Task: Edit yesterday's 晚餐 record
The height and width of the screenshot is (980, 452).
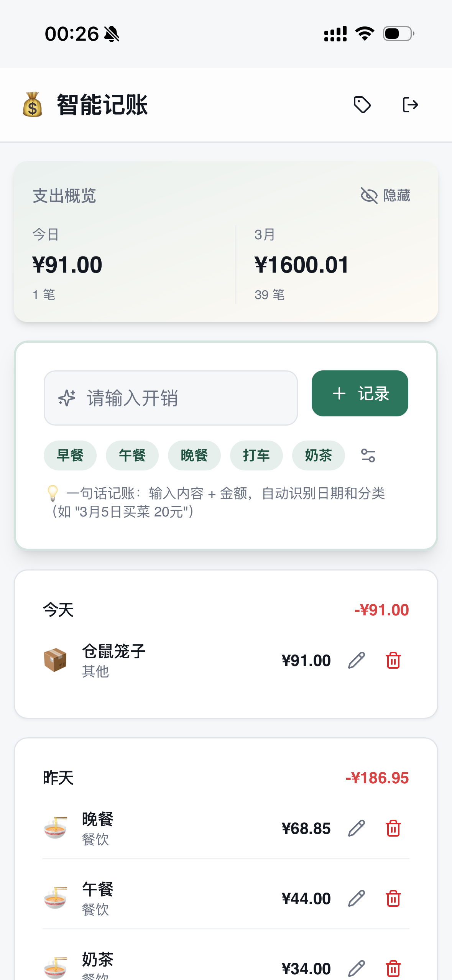Action: point(357,828)
